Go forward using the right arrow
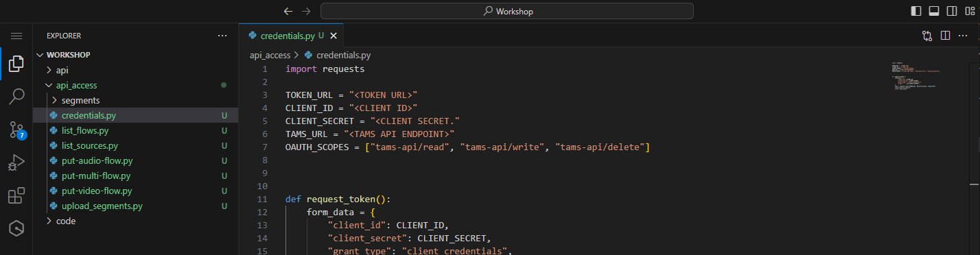The height and width of the screenshot is (255, 980). click(307, 11)
